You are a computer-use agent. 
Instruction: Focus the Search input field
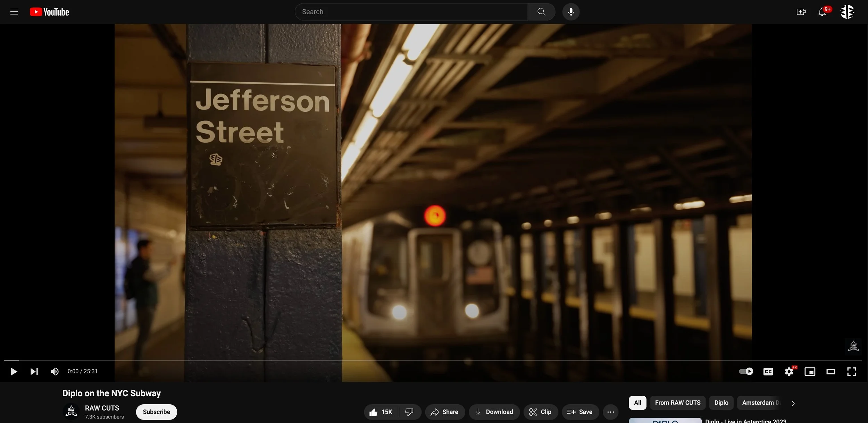click(x=411, y=12)
